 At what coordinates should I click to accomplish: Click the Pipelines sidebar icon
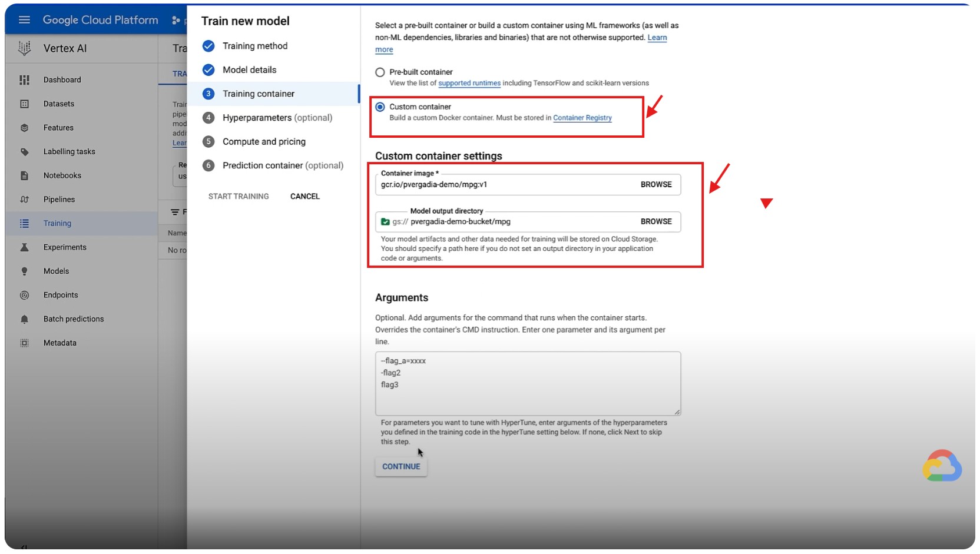[24, 200]
